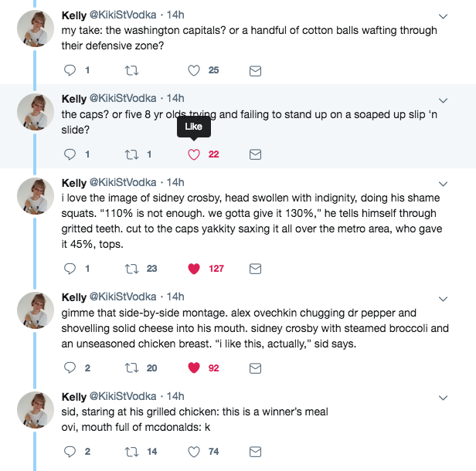Image resolution: width=476 pixels, height=471 pixels.
Task: Send the slip 'n slide tweet by message
Action: 254,154
